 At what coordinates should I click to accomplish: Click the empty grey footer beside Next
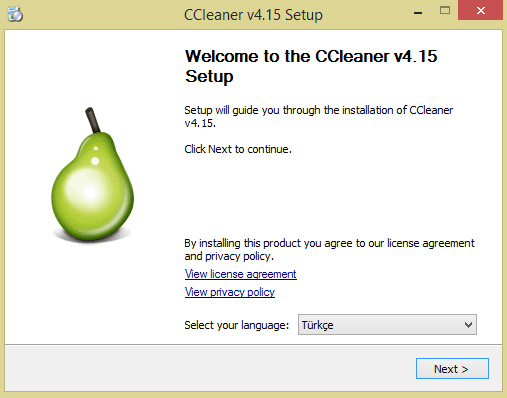pyautogui.click(x=210, y=368)
